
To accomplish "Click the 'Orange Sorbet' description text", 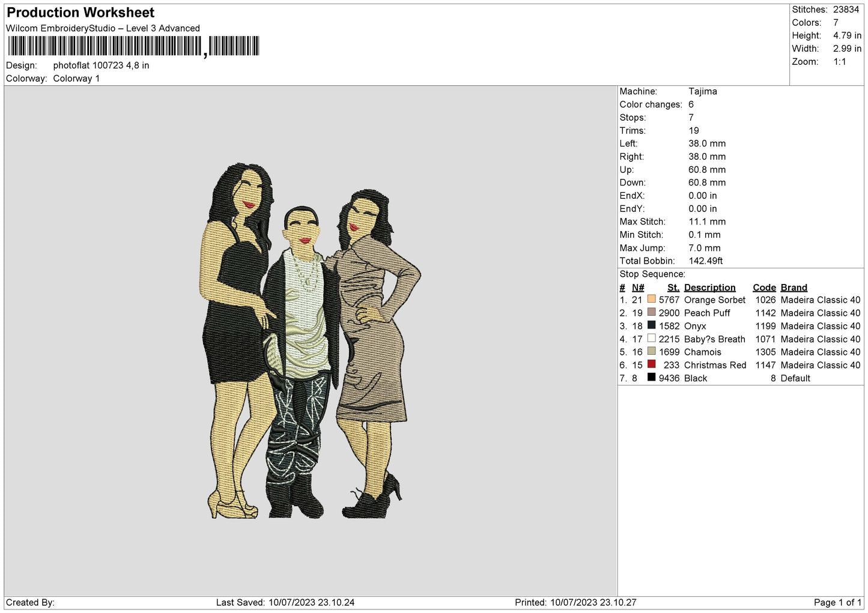I will click(714, 300).
